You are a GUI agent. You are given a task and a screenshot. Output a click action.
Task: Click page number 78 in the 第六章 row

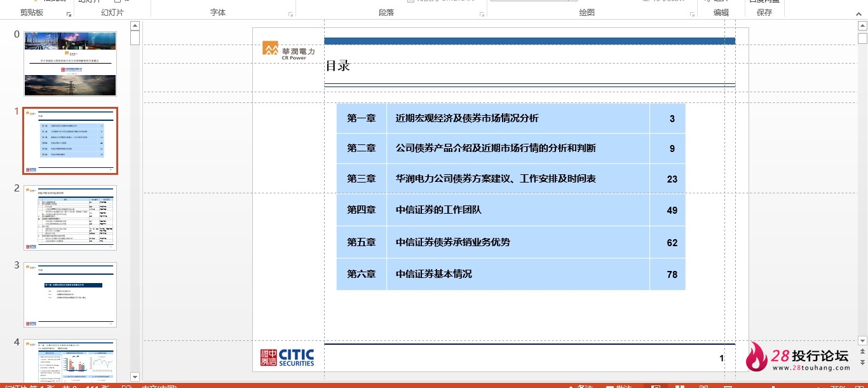(x=672, y=275)
